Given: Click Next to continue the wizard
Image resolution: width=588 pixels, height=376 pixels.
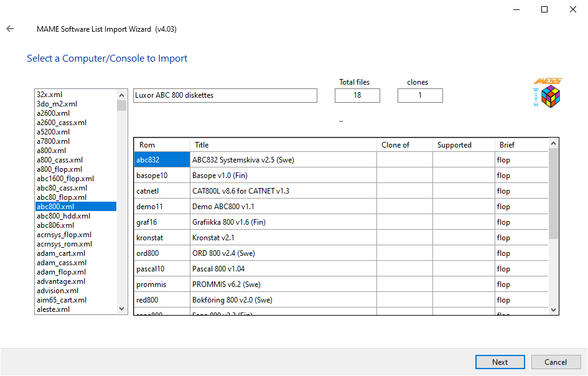Looking at the screenshot, I should point(500,362).
